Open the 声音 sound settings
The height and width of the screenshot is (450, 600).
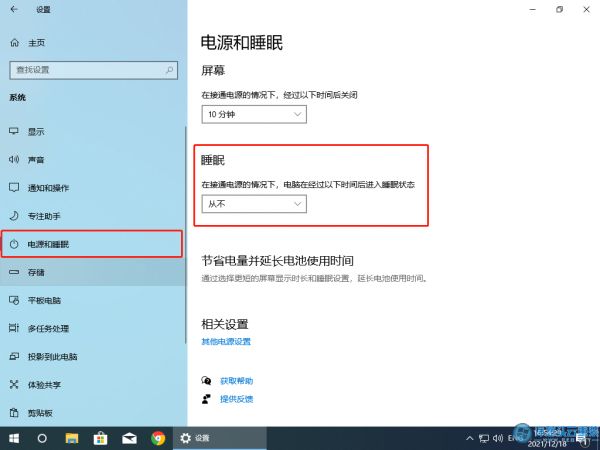93,160
